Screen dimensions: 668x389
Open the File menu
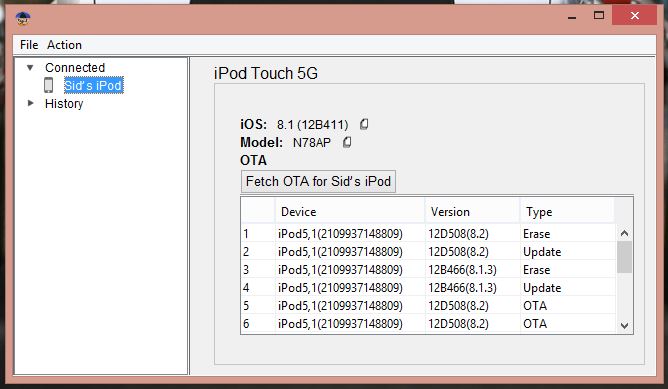[x=29, y=45]
